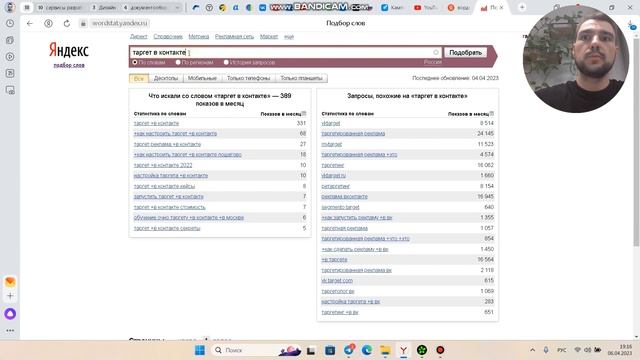The image size is (640, 360).
Task: Click the Windows Start button
Action: pyautogui.click(x=200, y=350)
